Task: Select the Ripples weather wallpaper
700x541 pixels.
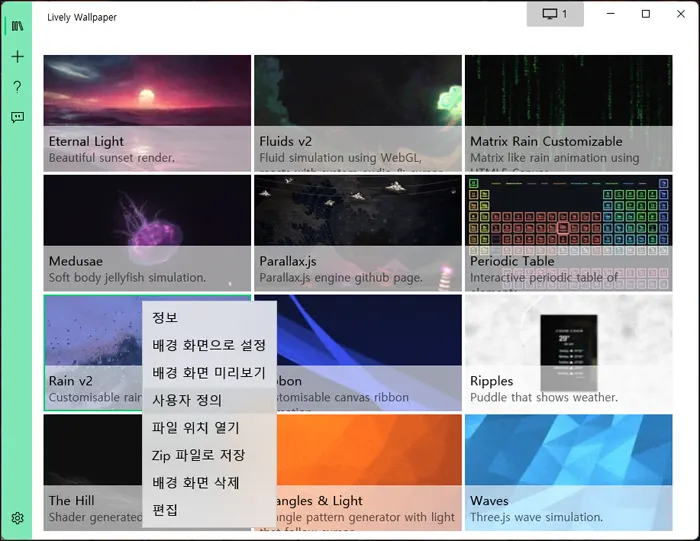Action: 569,353
